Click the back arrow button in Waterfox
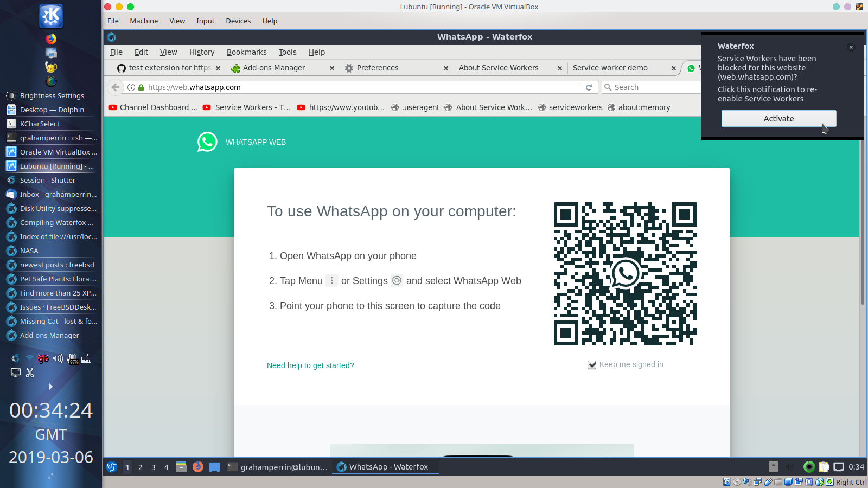 tap(116, 87)
